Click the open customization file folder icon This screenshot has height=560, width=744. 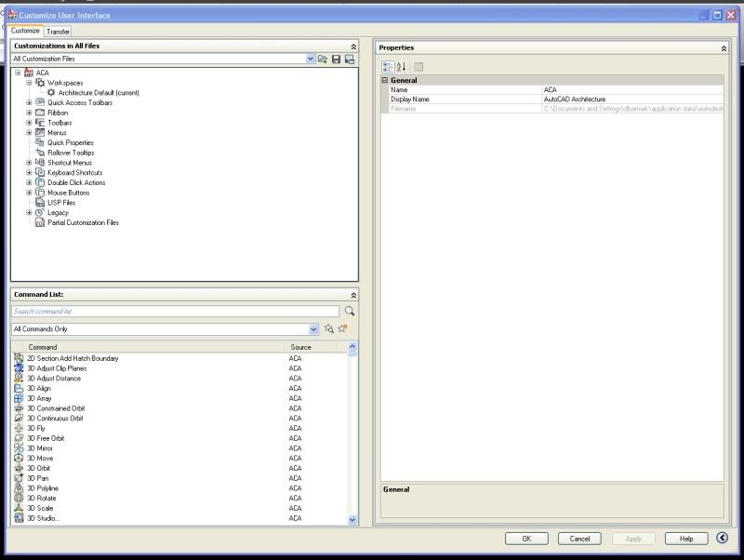coord(323,59)
